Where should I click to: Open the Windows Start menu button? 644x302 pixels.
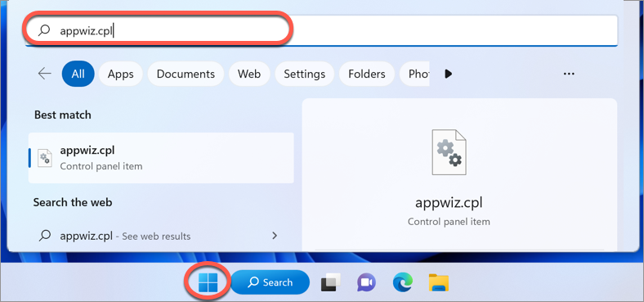(208, 282)
